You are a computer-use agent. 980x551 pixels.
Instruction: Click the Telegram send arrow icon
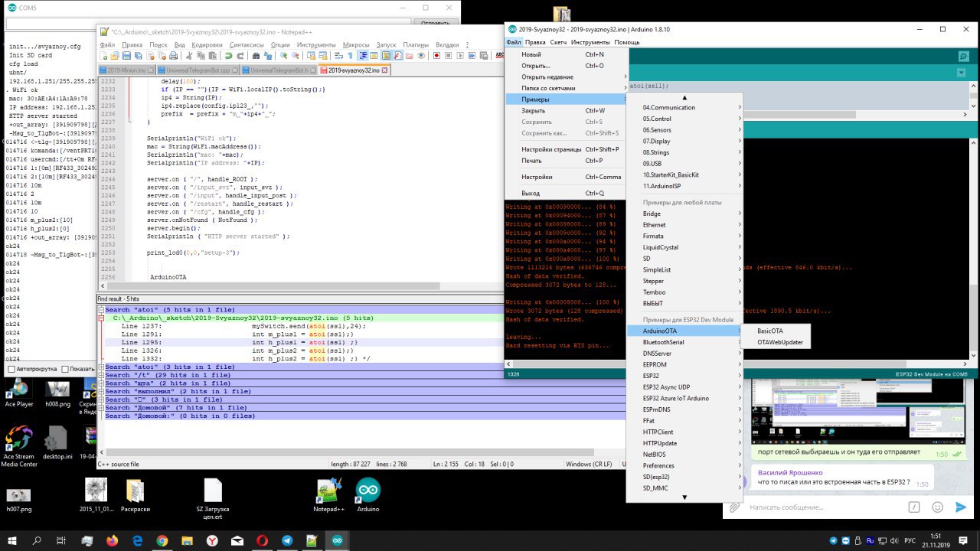pos(961,507)
